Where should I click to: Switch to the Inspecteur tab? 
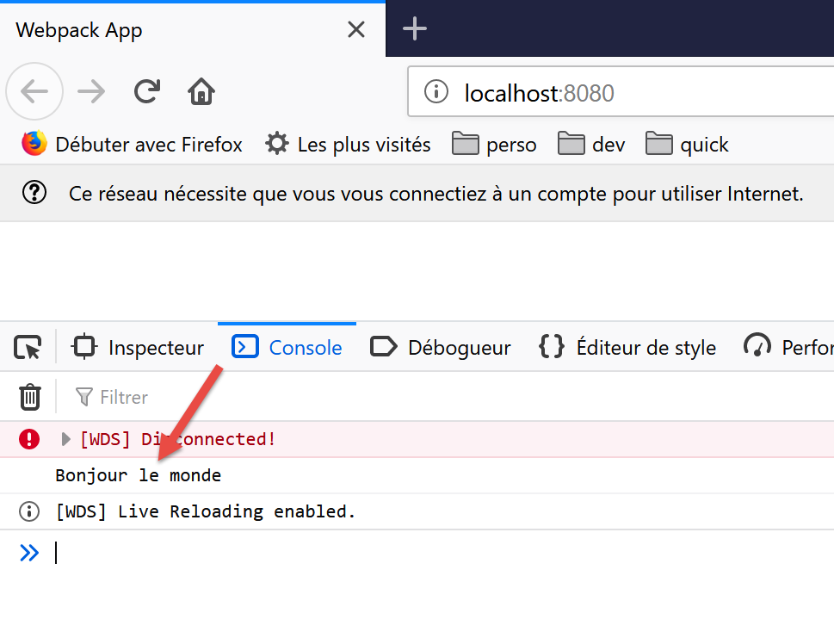(x=139, y=348)
